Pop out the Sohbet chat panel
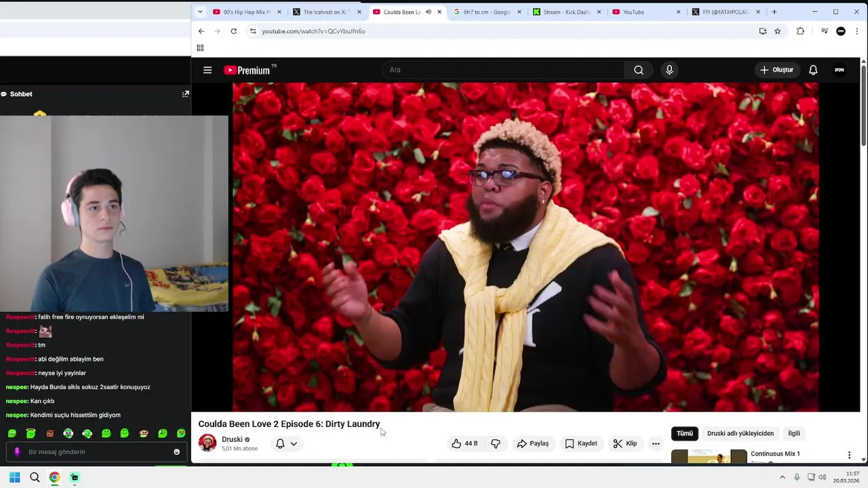This screenshot has height=488, width=868. click(x=185, y=94)
